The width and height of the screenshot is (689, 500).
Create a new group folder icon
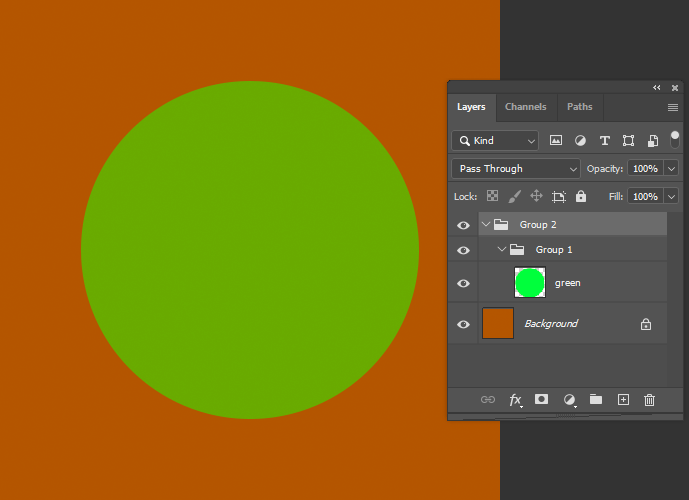pyautogui.click(x=596, y=399)
